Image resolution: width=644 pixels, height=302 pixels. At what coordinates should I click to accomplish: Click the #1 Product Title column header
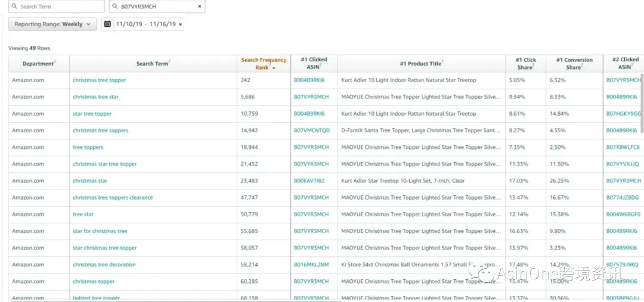(x=422, y=64)
